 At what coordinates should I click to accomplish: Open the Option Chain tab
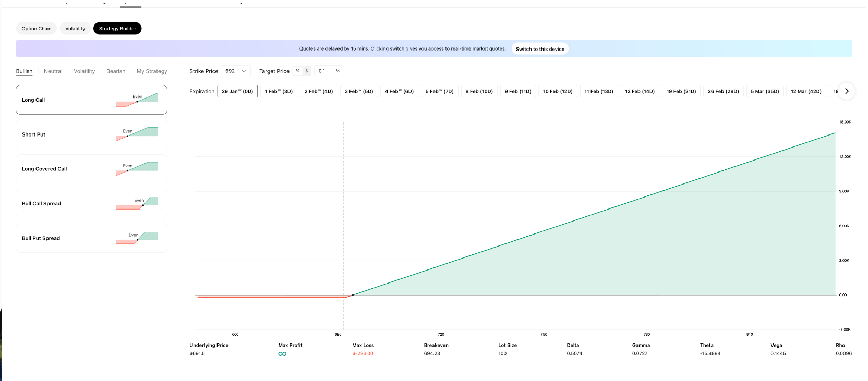(37, 29)
